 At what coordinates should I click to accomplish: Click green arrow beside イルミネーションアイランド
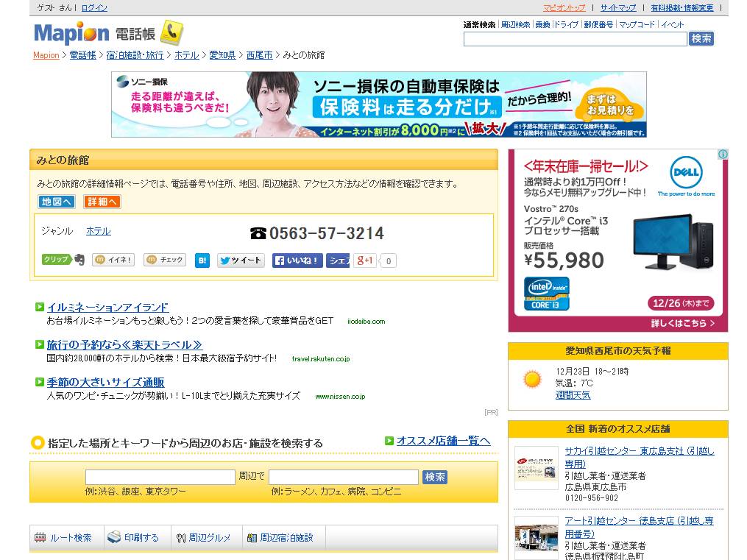(x=40, y=307)
